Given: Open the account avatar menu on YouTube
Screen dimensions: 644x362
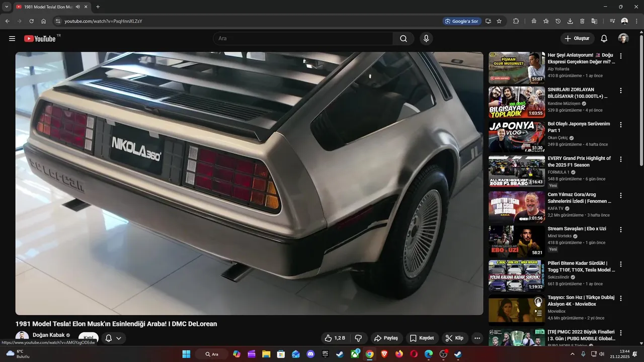Looking at the screenshot, I should tap(623, 39).
